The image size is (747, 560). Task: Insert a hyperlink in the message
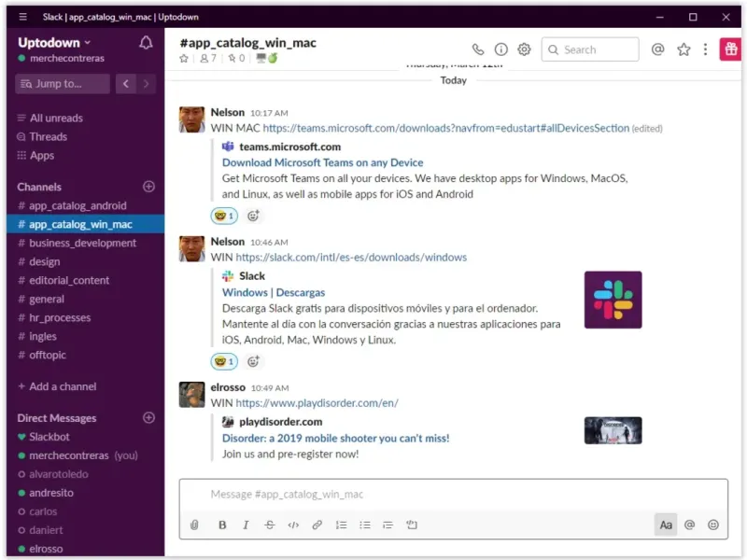[x=317, y=525]
